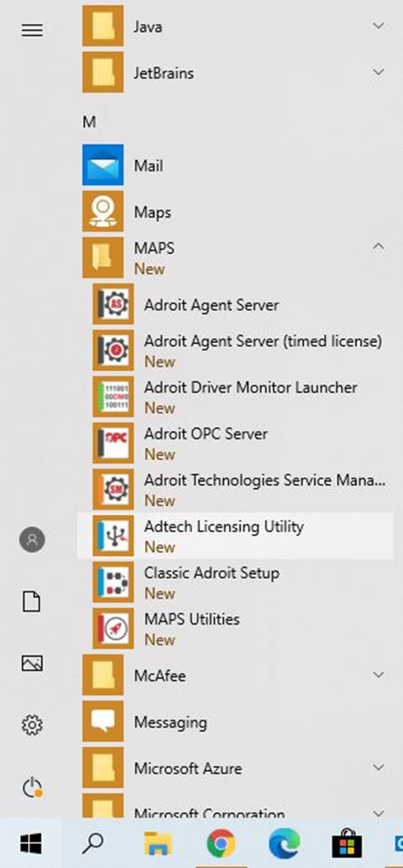The height and width of the screenshot is (868, 403).
Task: Click the hamburger menu to expand Start
Action: point(32,30)
